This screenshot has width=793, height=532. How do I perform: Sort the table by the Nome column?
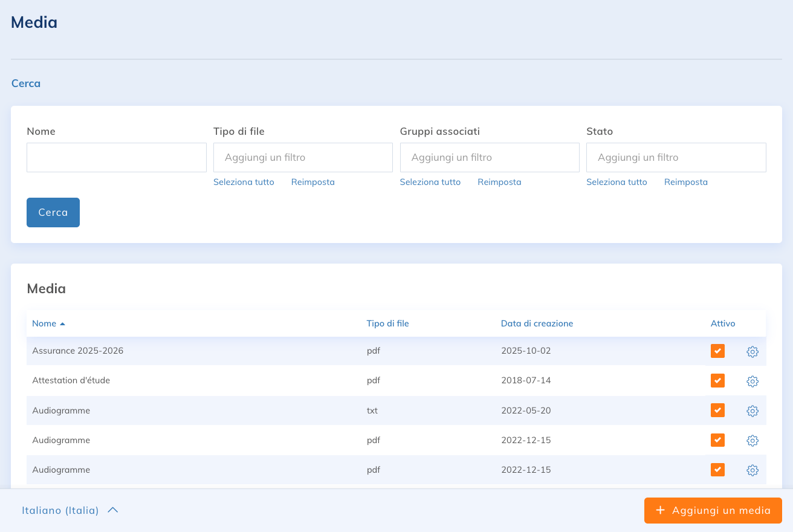click(x=48, y=323)
